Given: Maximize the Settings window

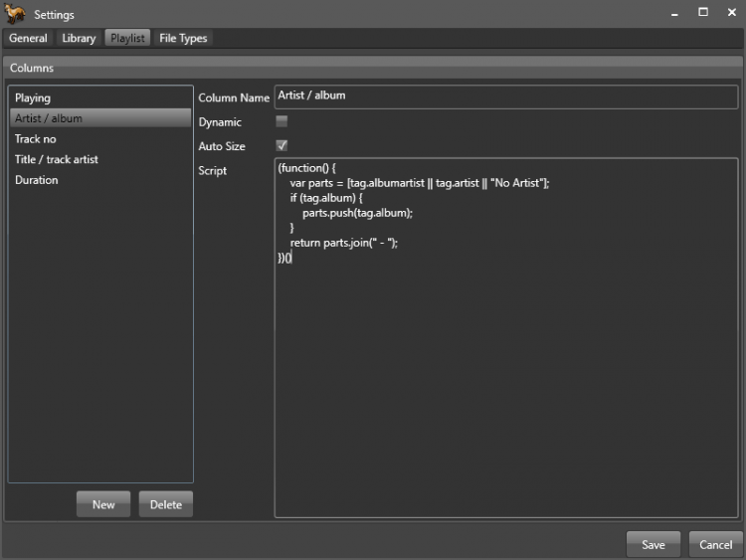Looking at the screenshot, I should click(702, 12).
